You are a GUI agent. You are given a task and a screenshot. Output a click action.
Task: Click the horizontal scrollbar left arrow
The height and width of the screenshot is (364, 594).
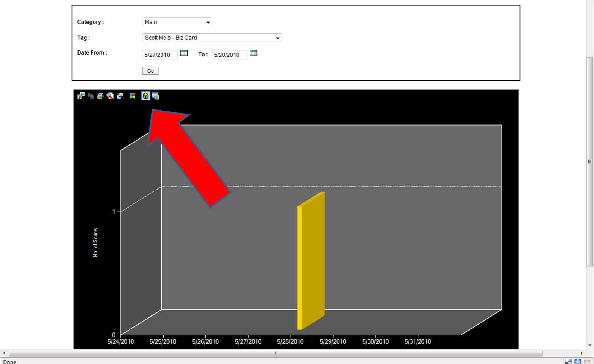pyautogui.click(x=4, y=353)
